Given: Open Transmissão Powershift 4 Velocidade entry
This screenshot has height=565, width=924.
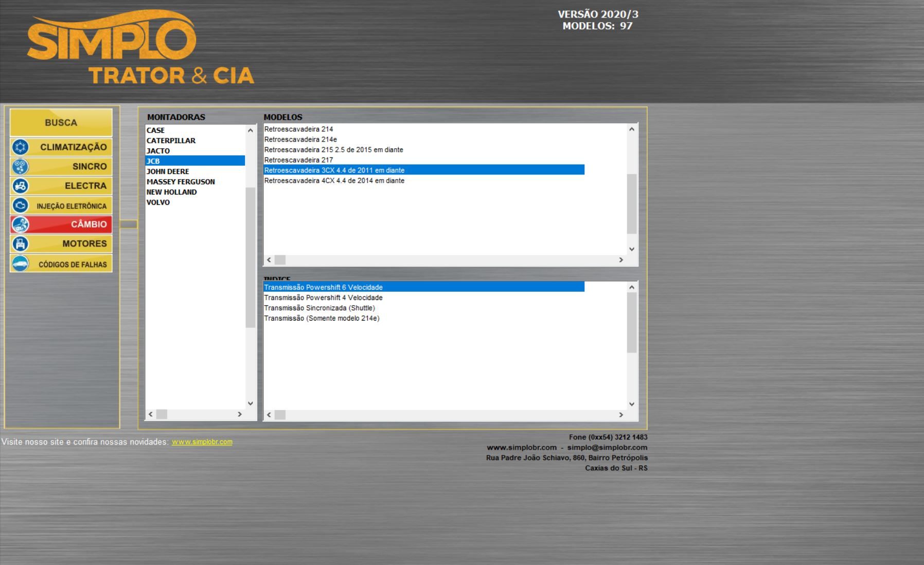Looking at the screenshot, I should click(323, 298).
